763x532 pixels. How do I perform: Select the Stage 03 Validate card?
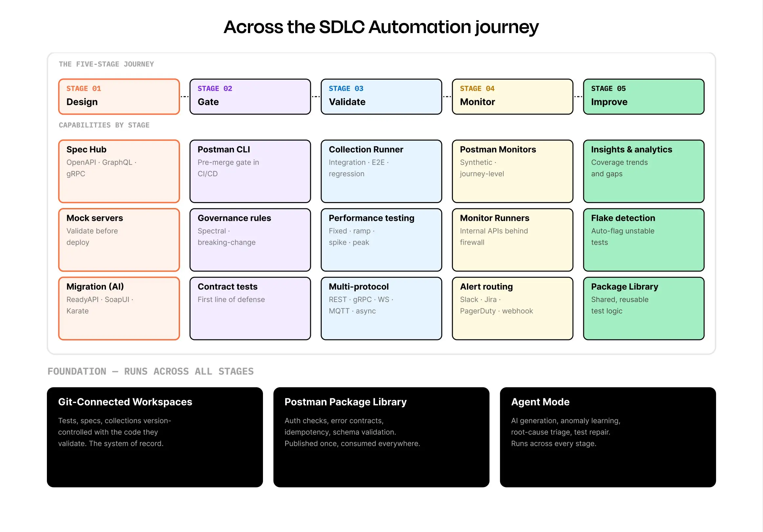click(382, 97)
